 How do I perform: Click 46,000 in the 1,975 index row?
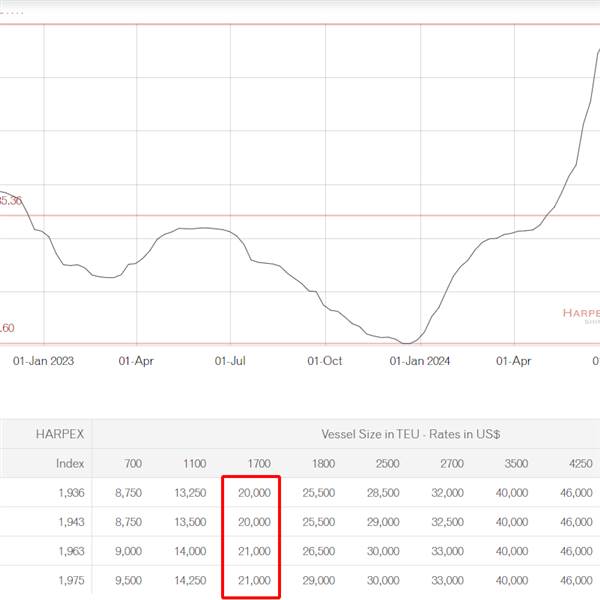coord(576,580)
